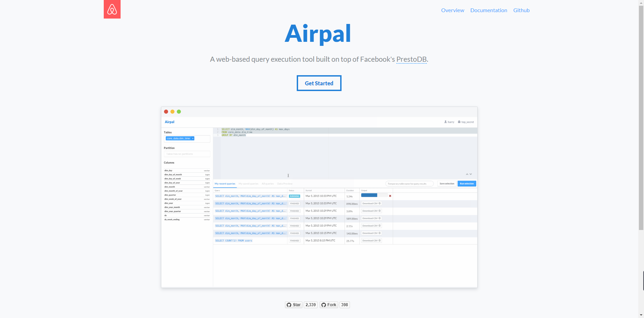
Task: Click the browser scrollbar up arrow
Action: pyautogui.click(x=641, y=3)
